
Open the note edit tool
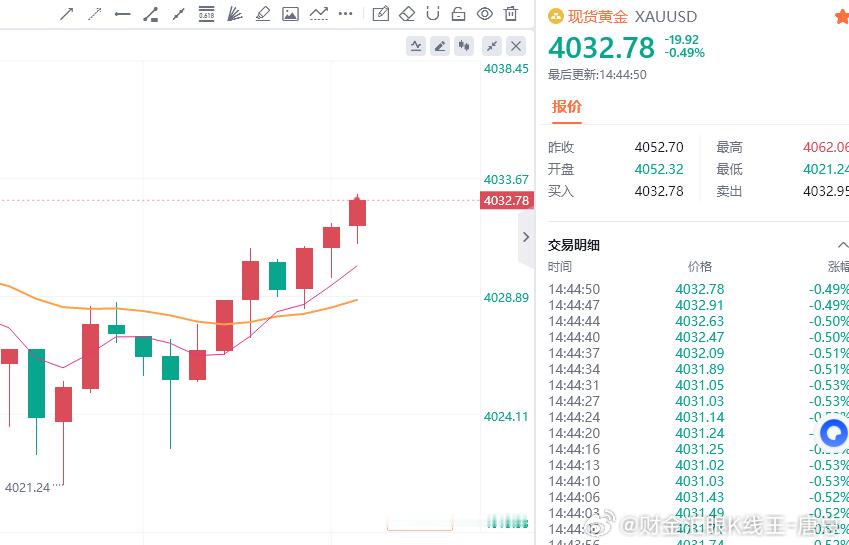[381, 14]
